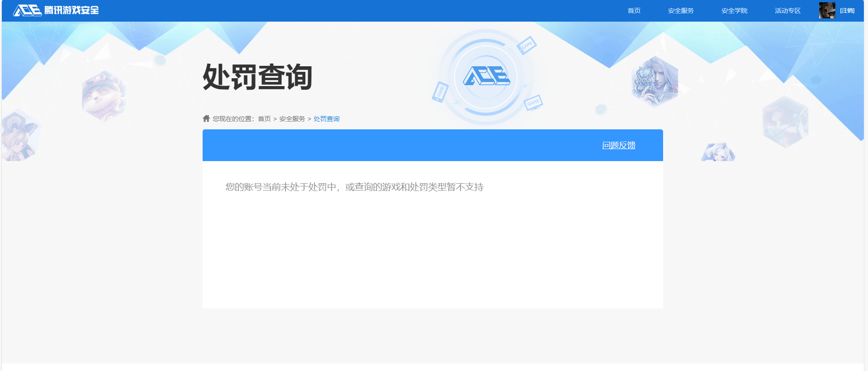Open the 问题反馈 feedback link
Viewport: 868px width, 371px height.
coord(619,145)
